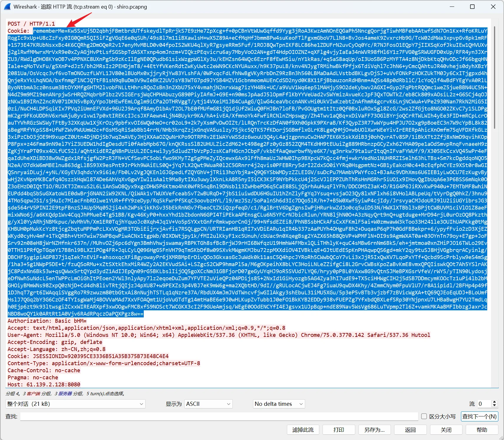Click the 返回 back button
Screen dimensions: 504x440
(x=410, y=430)
